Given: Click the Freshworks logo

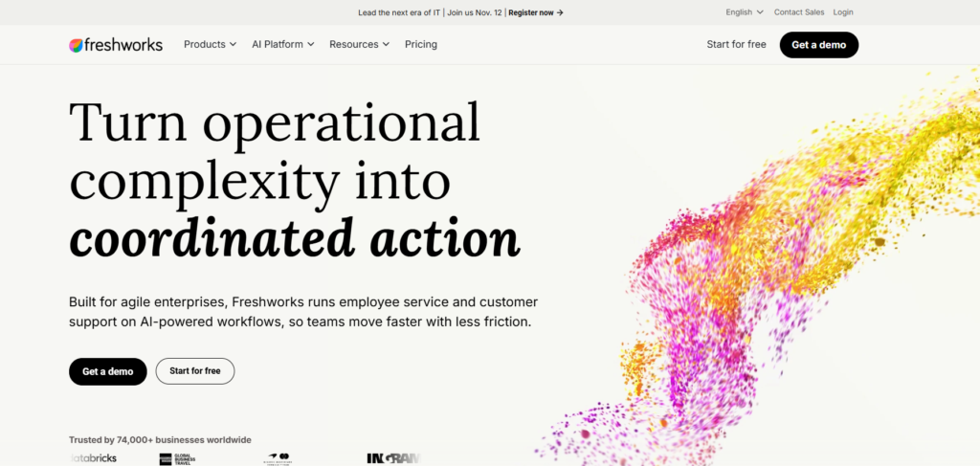Looking at the screenshot, I should (x=116, y=45).
